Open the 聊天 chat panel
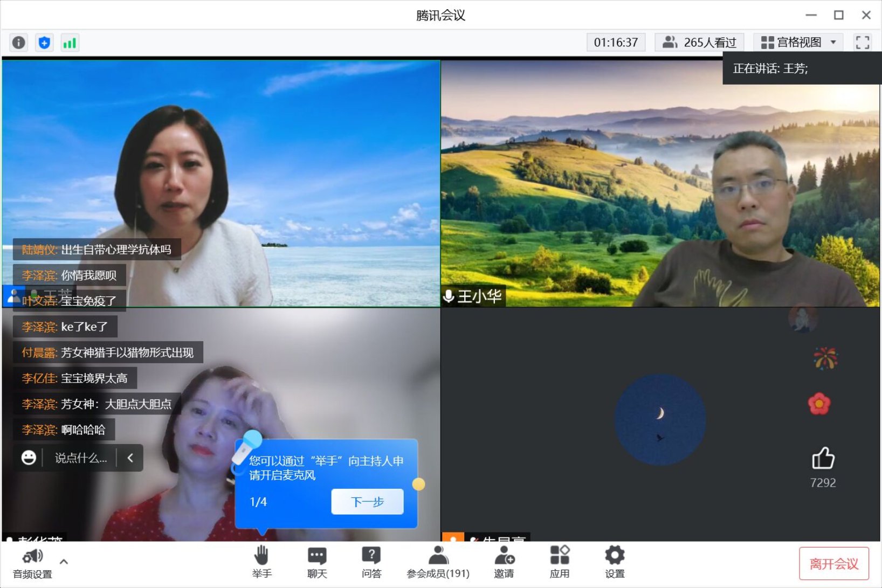 [317, 562]
